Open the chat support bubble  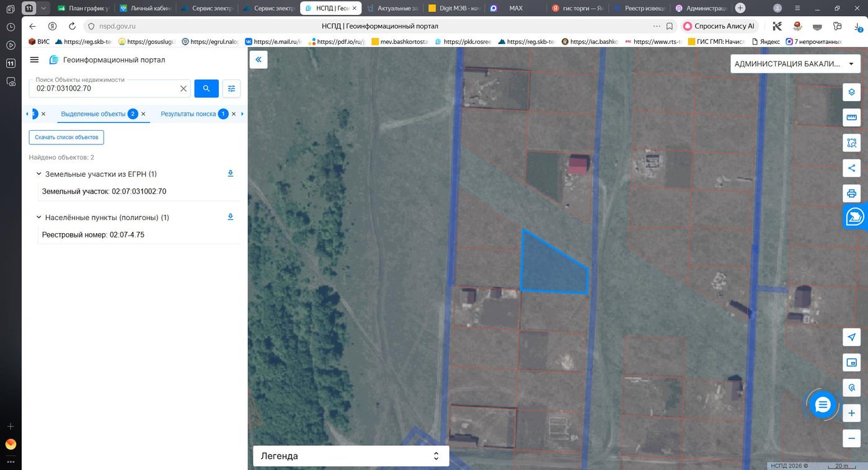click(x=822, y=405)
